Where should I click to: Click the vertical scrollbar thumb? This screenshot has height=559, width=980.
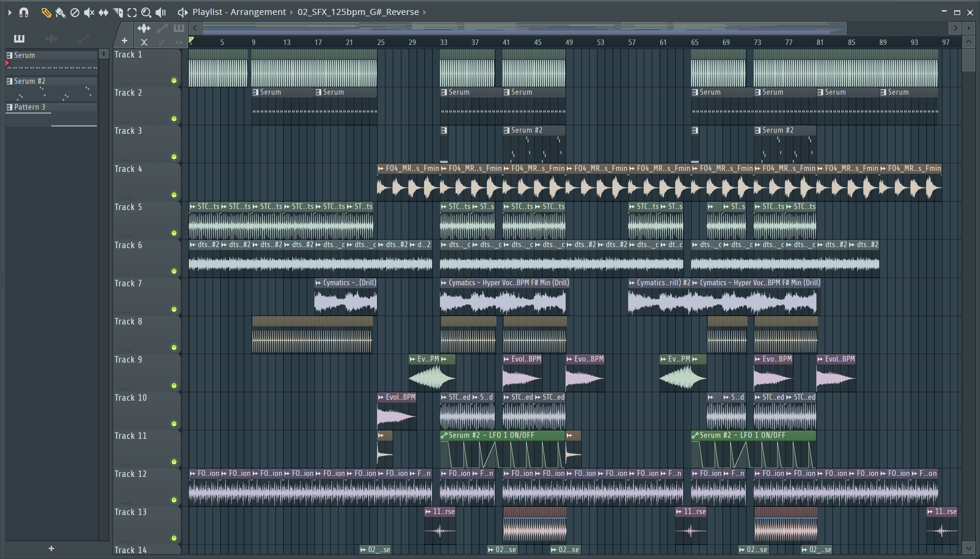click(968, 60)
